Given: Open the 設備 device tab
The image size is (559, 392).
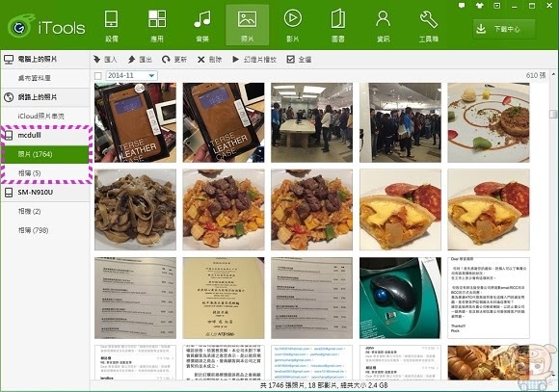Looking at the screenshot, I should pyautogui.click(x=112, y=26).
